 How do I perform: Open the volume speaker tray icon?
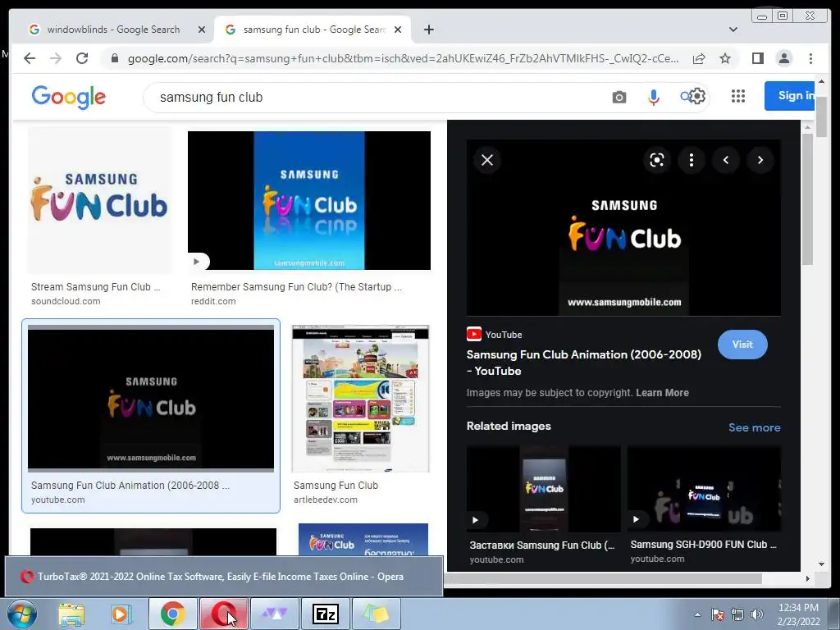pos(756,614)
